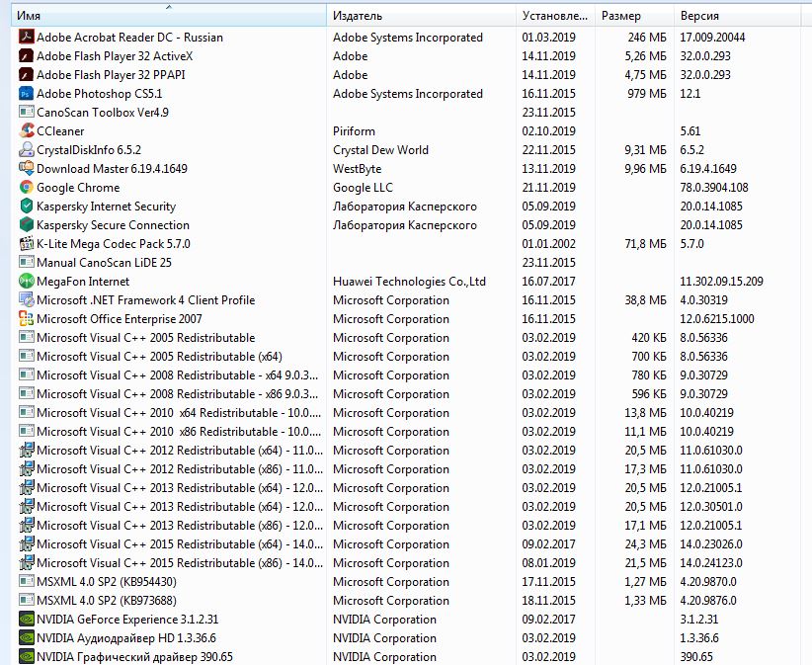The width and height of the screenshot is (812, 665).
Task: Sort by the Установлено date column header
Action: [x=556, y=16]
